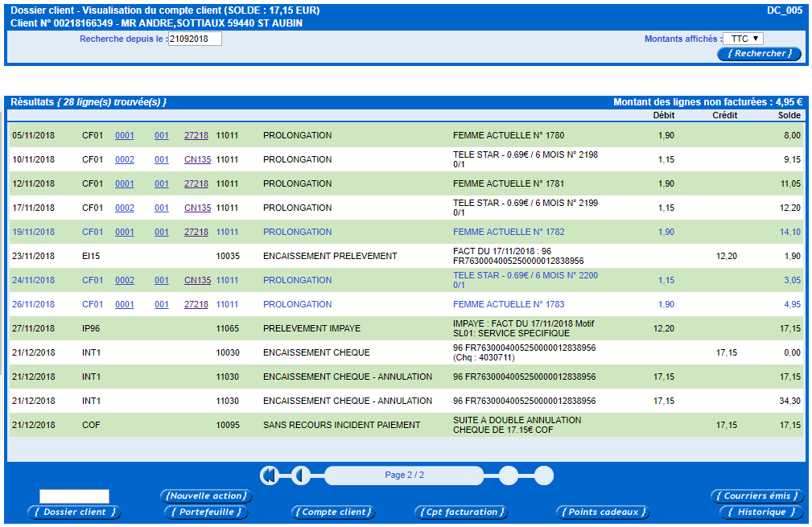
Task: Go to Compte client section
Action: (x=335, y=513)
